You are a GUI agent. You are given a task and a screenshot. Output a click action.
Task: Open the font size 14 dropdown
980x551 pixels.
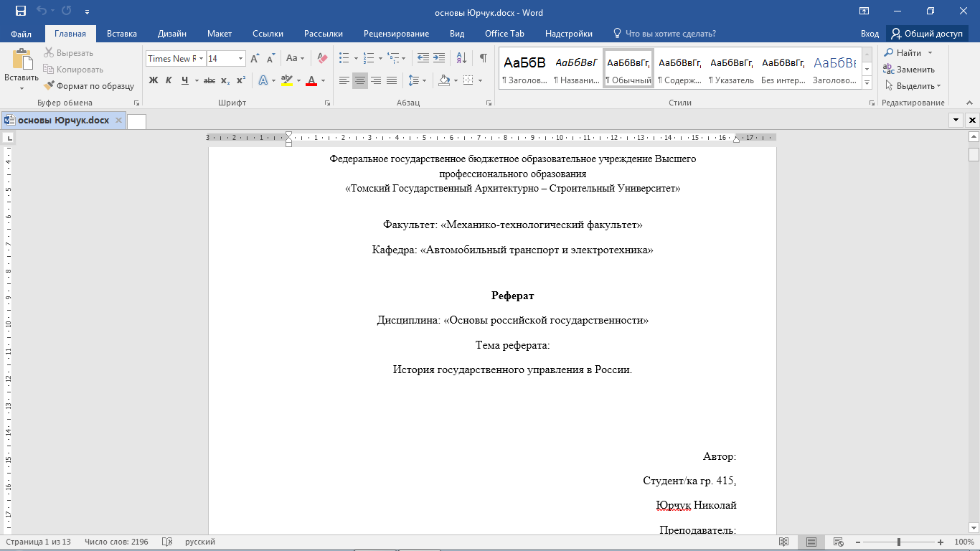[x=240, y=59]
